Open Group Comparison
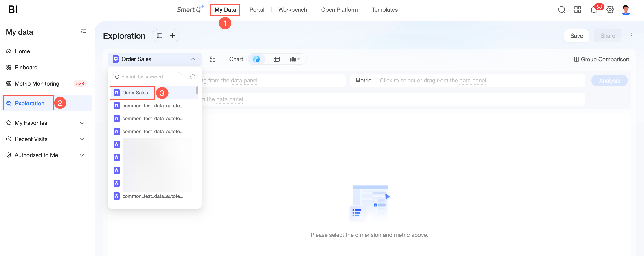The width and height of the screenshot is (644, 256). tap(601, 59)
